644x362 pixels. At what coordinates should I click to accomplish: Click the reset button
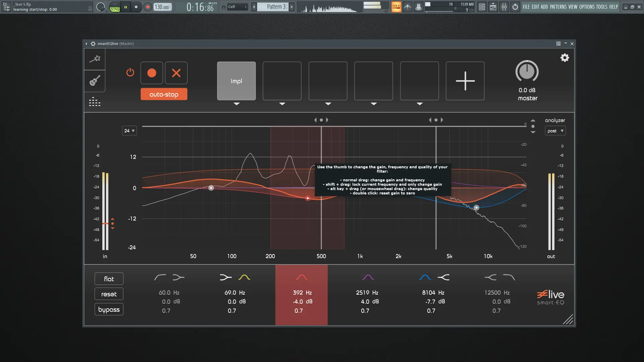(x=109, y=294)
